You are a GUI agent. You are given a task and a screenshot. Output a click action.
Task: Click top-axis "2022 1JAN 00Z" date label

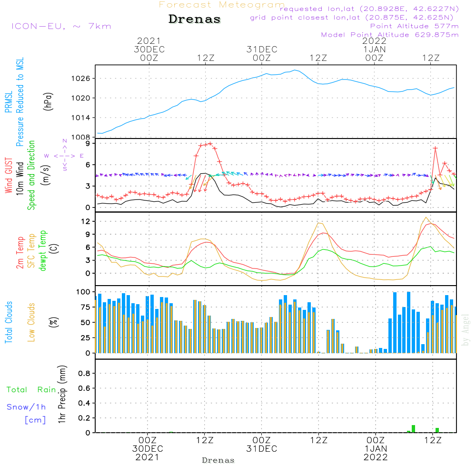[374, 50]
